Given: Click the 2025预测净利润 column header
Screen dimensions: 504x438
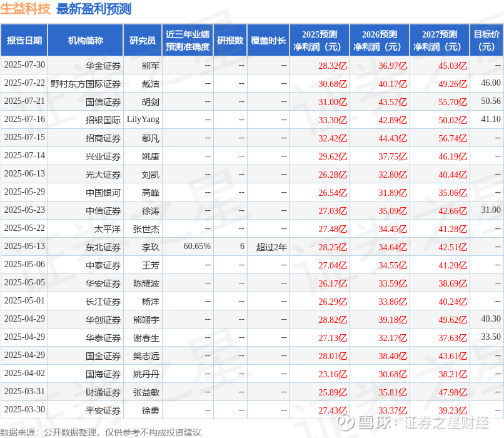Looking at the screenshot, I should point(320,40).
